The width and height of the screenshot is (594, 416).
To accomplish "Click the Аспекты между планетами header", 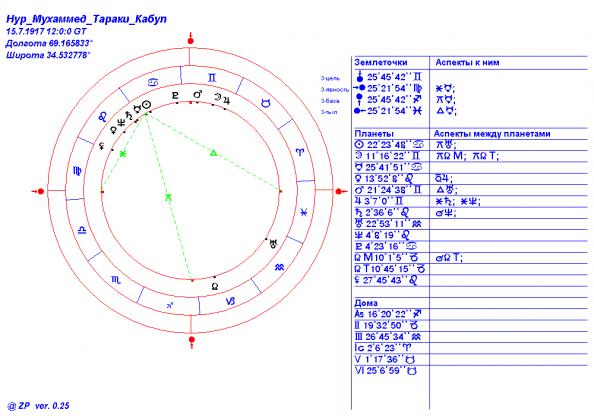I will click(x=492, y=134).
